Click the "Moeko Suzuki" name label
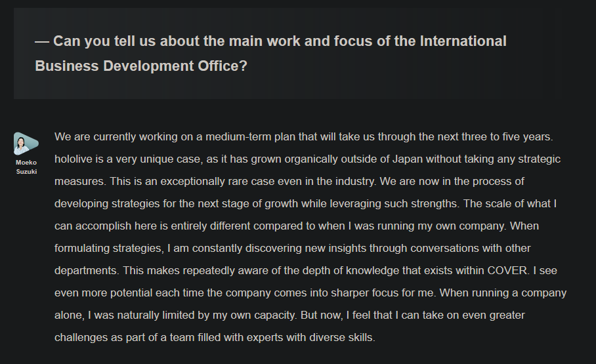 (x=26, y=167)
